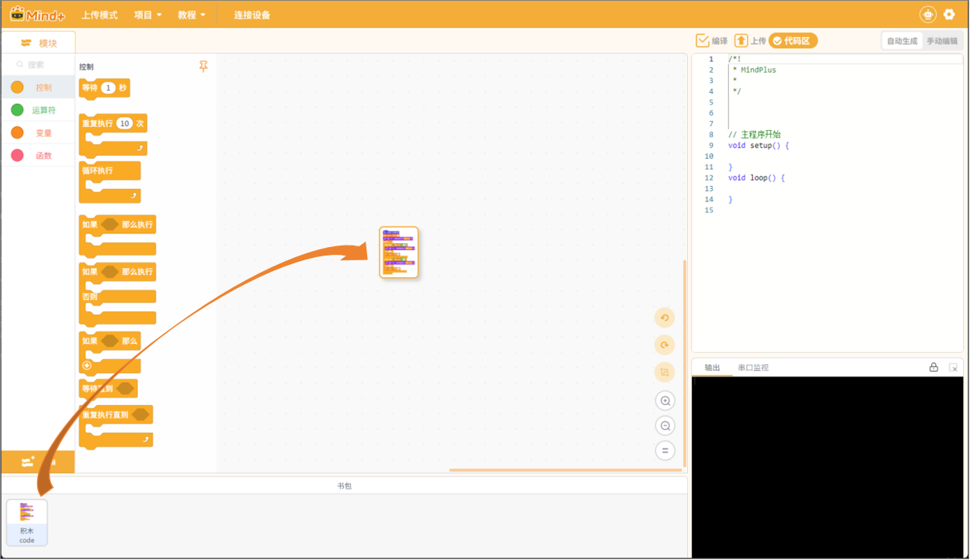Click the undo button in workspace
970x560 pixels.
click(x=665, y=318)
